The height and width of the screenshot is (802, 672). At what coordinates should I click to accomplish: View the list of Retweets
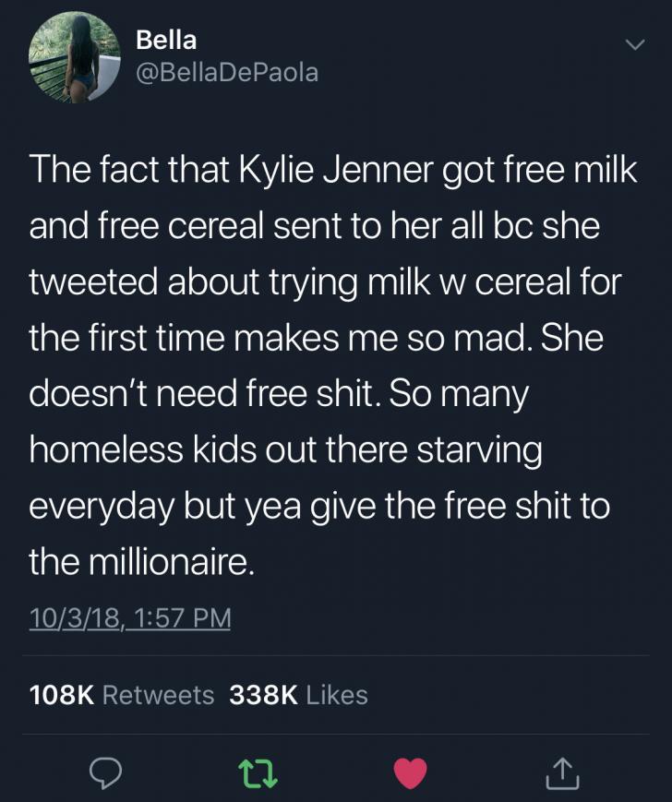pos(157,695)
